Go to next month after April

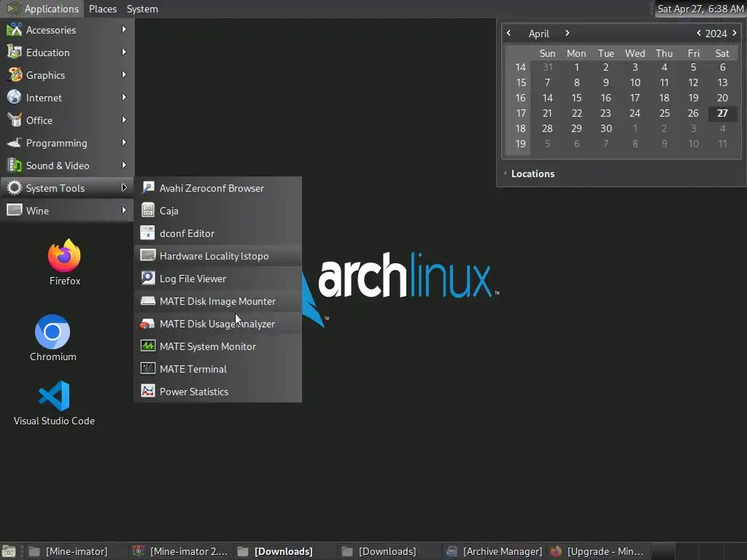tap(567, 34)
